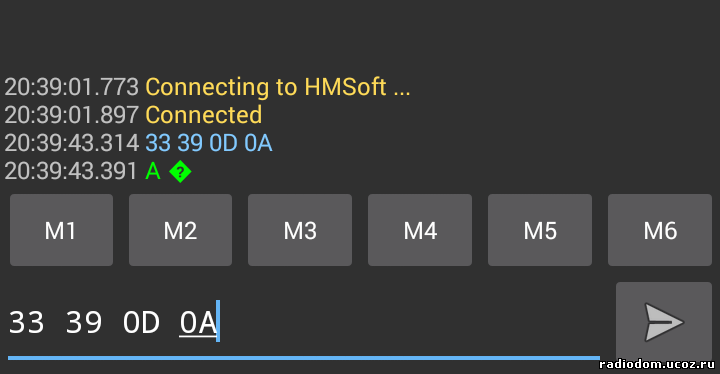720x374 pixels.
Task: Click the 20:39:01.773 timestamp
Action: 72,87
